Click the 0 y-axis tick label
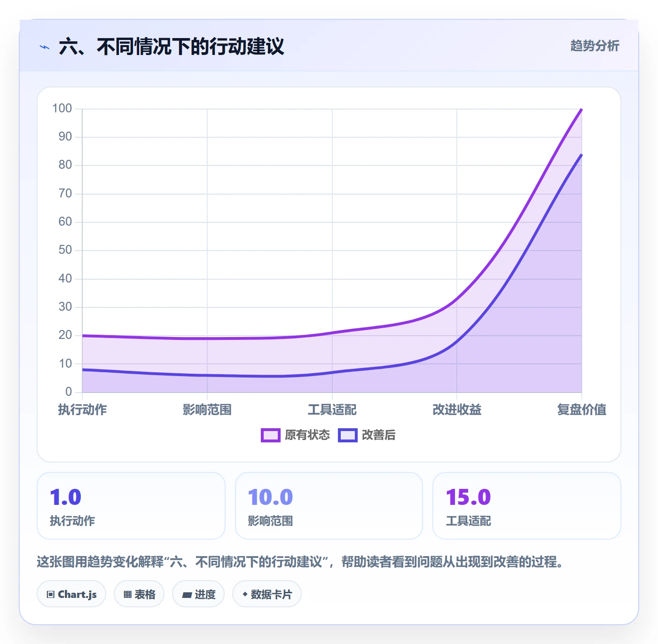The height and width of the screenshot is (644, 658). (69, 392)
